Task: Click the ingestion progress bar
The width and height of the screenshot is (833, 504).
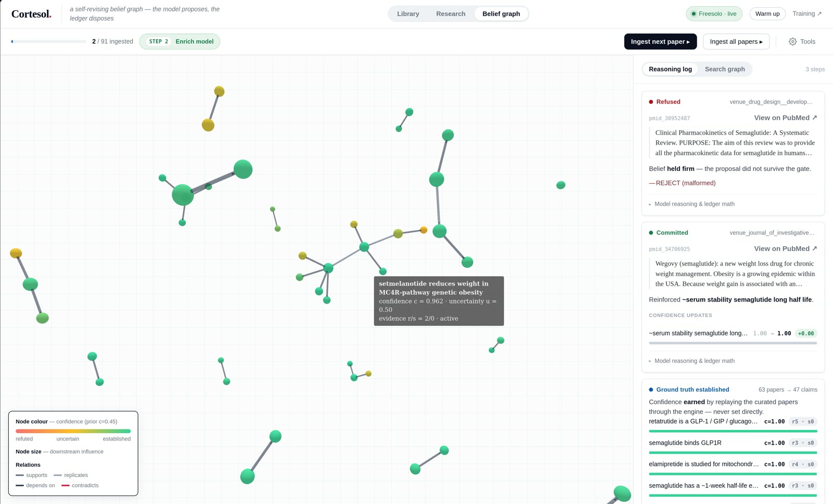Action: pyautogui.click(x=48, y=42)
